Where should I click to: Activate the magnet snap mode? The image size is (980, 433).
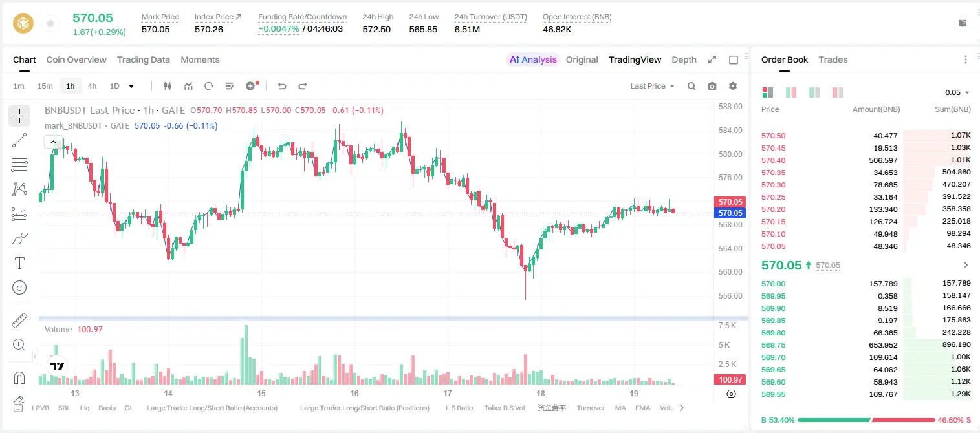(x=19, y=377)
